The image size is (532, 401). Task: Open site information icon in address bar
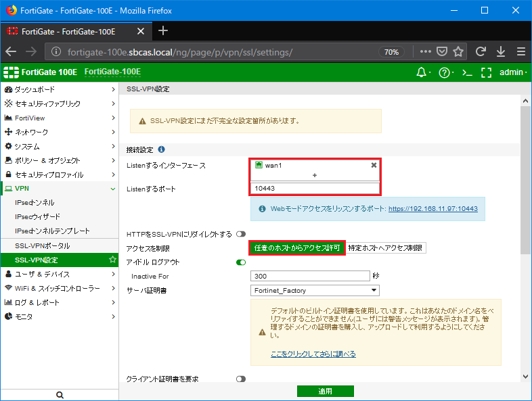click(56, 52)
